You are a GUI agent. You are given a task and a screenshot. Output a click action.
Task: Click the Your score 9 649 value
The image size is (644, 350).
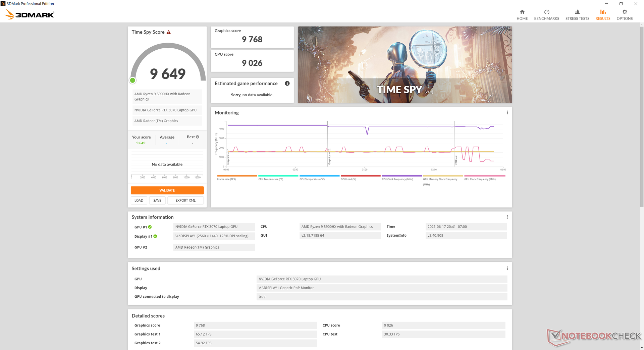click(x=141, y=143)
